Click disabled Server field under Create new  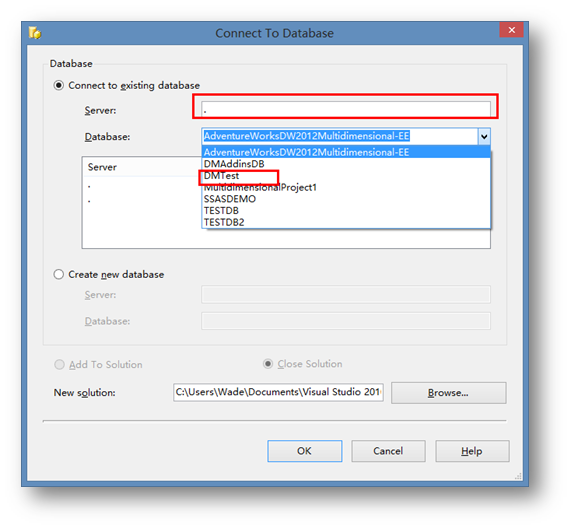tap(346, 294)
